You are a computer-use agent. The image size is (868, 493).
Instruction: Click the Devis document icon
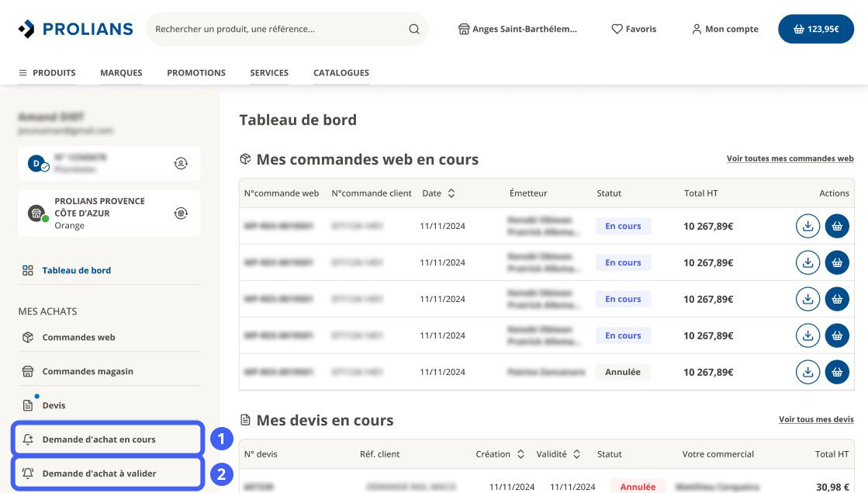(28, 405)
